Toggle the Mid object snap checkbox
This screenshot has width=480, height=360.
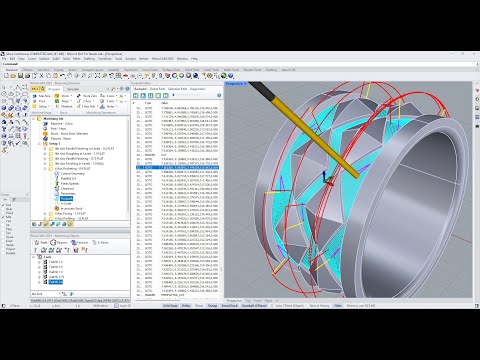pyautogui.click(x=3, y=217)
